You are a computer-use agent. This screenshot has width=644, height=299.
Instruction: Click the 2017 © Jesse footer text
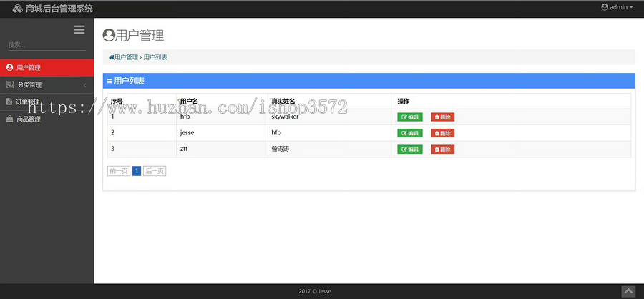coord(315,291)
